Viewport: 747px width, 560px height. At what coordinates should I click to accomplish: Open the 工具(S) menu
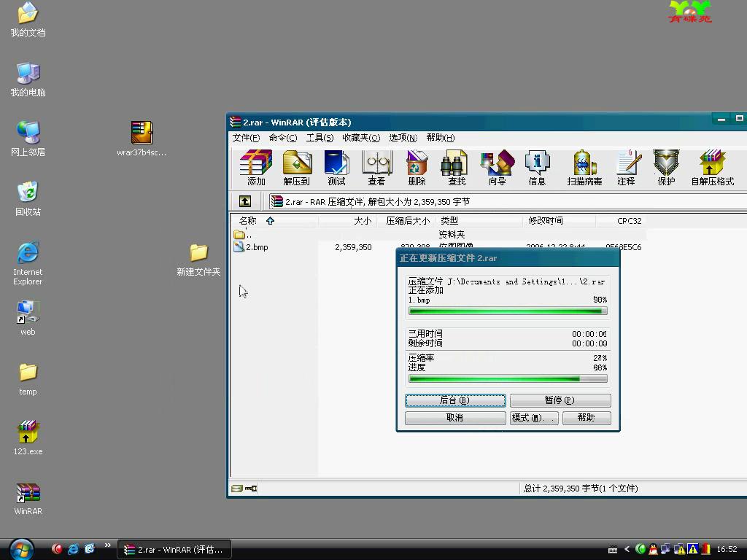click(x=320, y=138)
